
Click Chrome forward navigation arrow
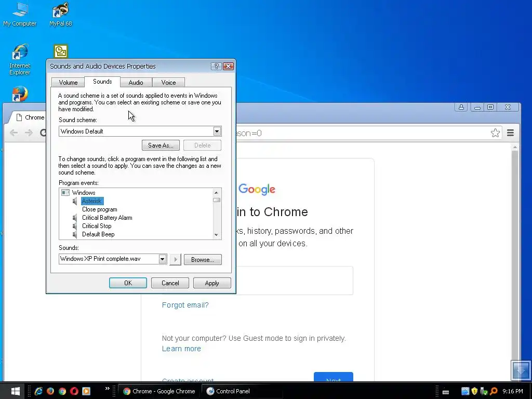click(29, 132)
